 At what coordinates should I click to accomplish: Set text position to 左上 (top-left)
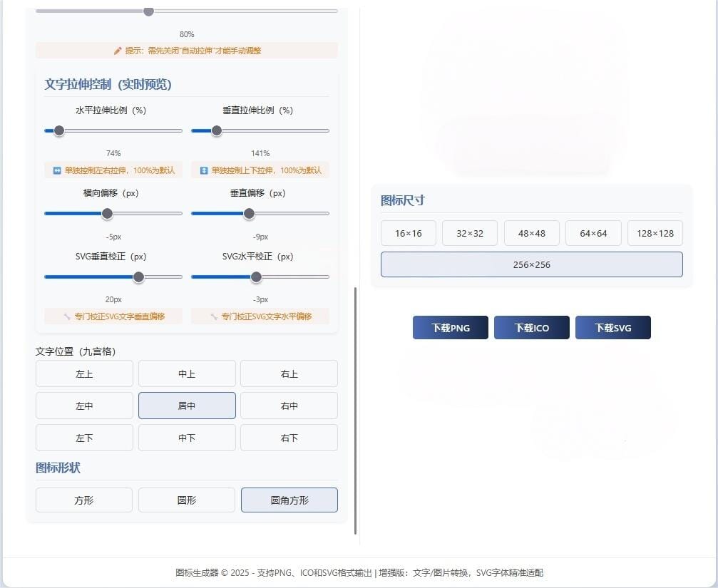pyautogui.click(x=83, y=373)
